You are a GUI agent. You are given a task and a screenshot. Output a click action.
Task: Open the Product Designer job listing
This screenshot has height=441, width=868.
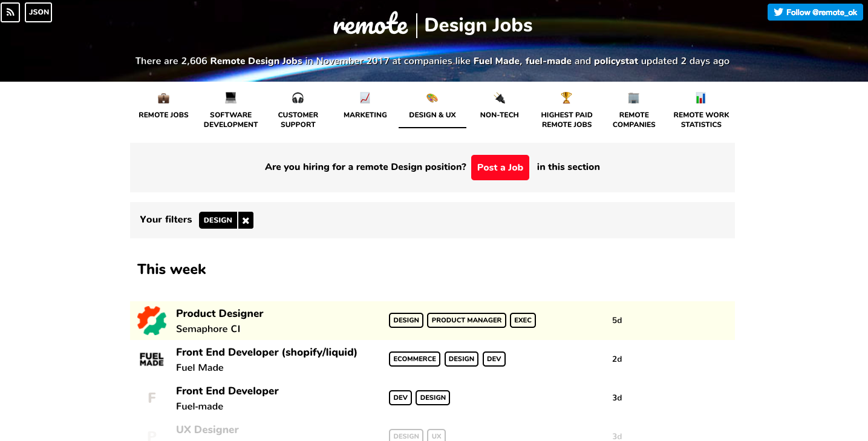[x=220, y=313]
